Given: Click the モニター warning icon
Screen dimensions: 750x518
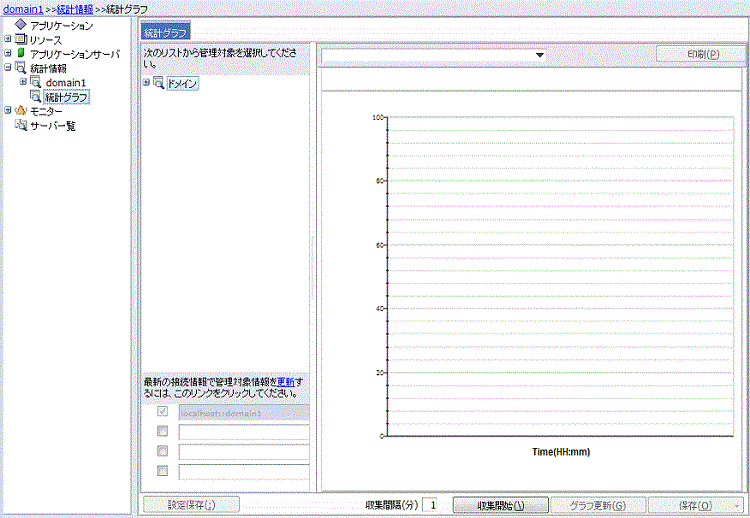Looking at the screenshot, I should pos(21,111).
